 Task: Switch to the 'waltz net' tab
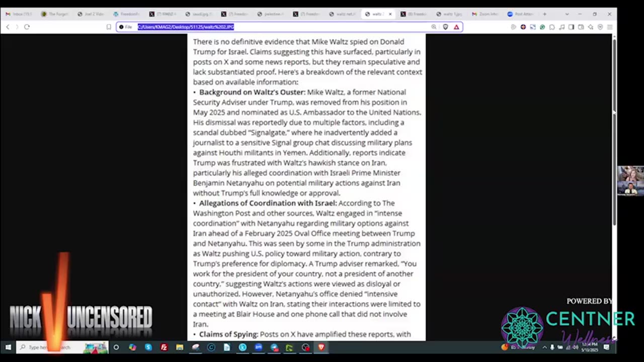[343, 14]
